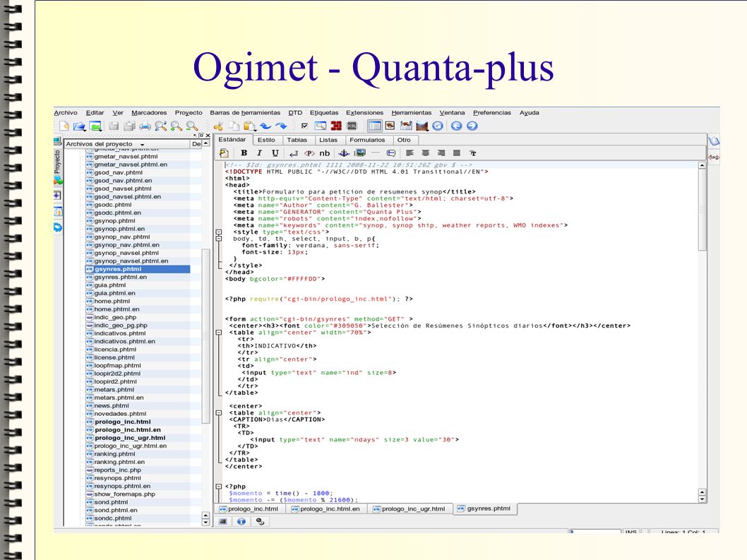The width and height of the screenshot is (747, 560).
Task: Collapse the PHP block fold marker
Action: coord(219,487)
